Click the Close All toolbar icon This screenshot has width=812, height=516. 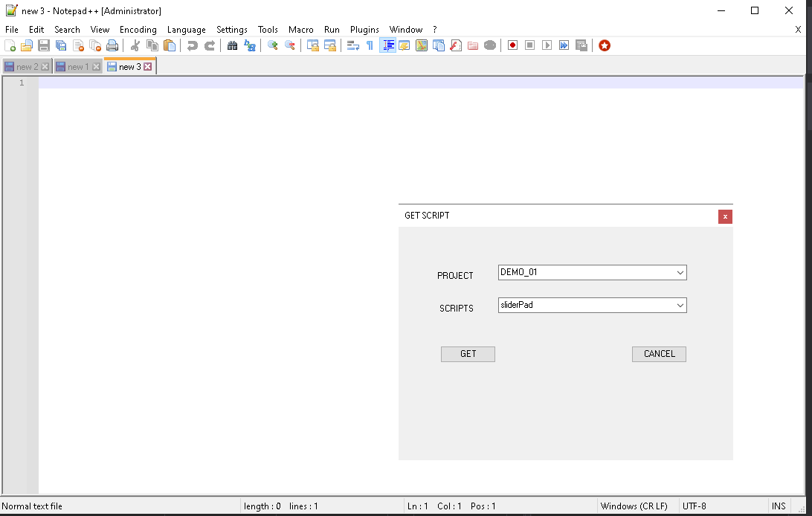point(95,45)
